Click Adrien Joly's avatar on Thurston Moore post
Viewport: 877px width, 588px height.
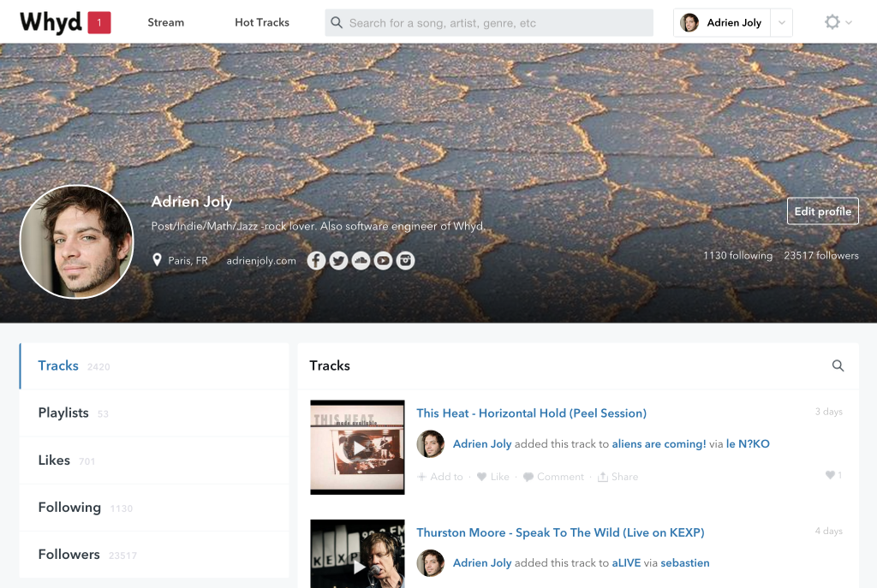coord(431,563)
